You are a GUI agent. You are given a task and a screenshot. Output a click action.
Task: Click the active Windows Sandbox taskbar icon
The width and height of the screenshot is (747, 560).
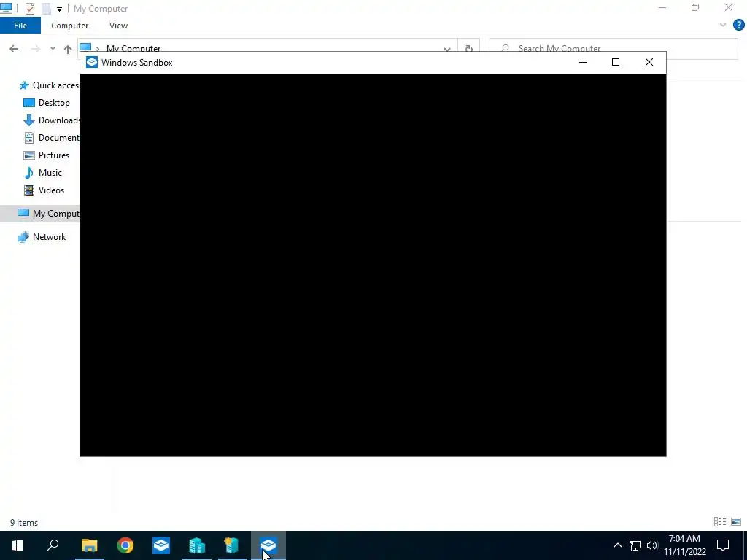(x=268, y=545)
